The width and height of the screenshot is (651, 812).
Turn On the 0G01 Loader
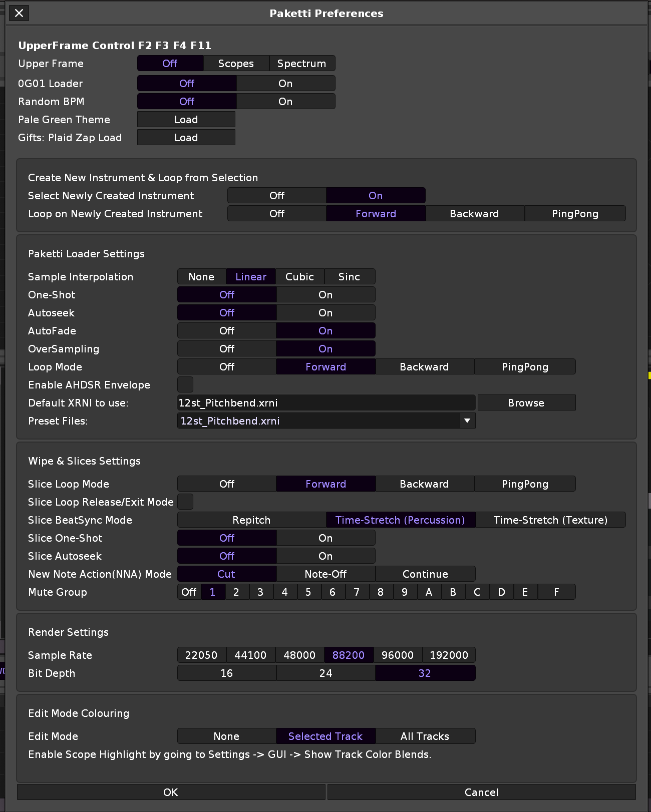point(285,84)
